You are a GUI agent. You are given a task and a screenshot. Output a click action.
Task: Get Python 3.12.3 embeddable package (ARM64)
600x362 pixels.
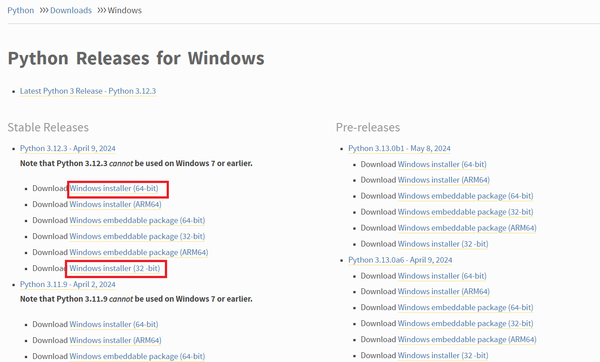[x=139, y=253]
